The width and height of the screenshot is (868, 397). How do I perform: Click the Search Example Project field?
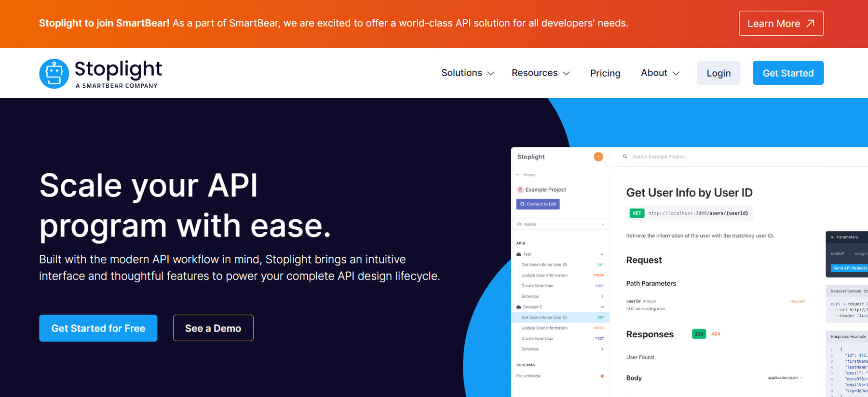[x=660, y=157]
